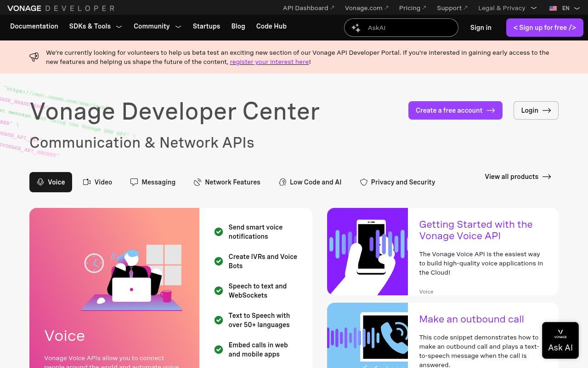Click the Network Features icon
Viewport: 588px width, 368px height.
[x=198, y=182]
